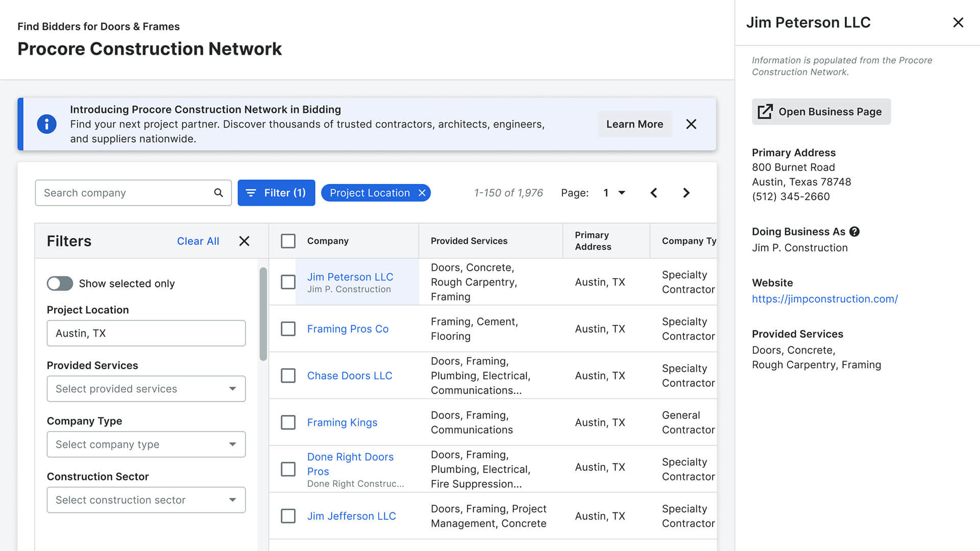Toggle the Show selected only switch

pyautogui.click(x=59, y=283)
